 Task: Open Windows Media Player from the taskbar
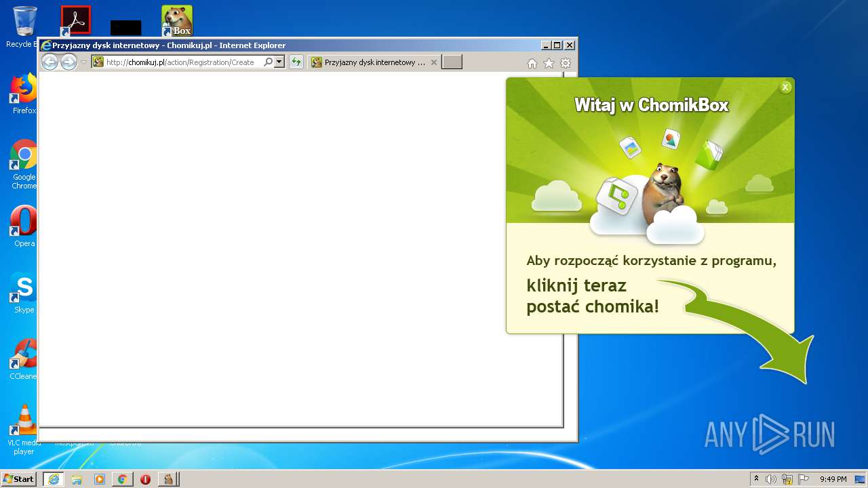100,479
